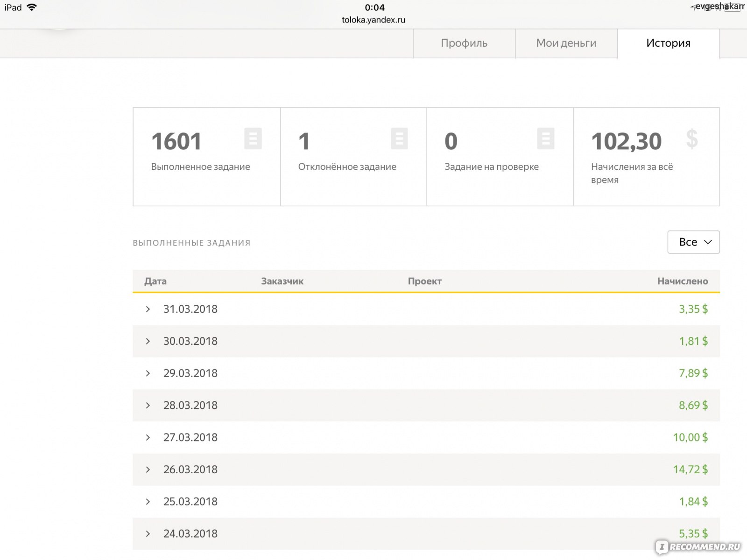Click the date 26.03.2018

click(190, 469)
